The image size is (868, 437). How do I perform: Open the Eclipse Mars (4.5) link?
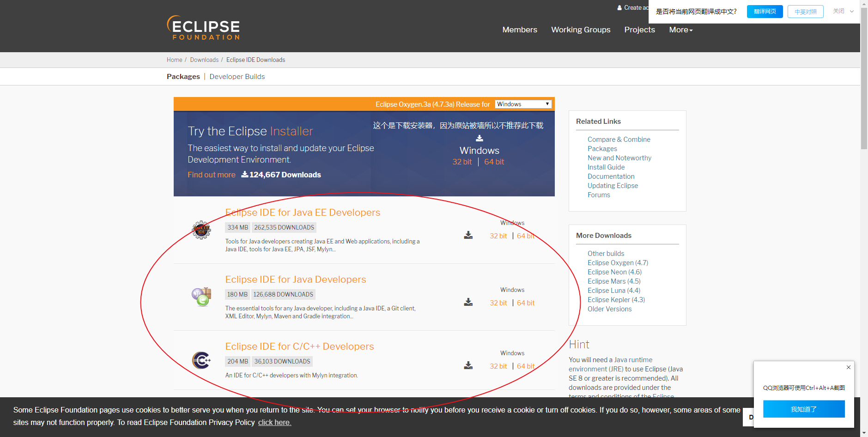(x=614, y=281)
